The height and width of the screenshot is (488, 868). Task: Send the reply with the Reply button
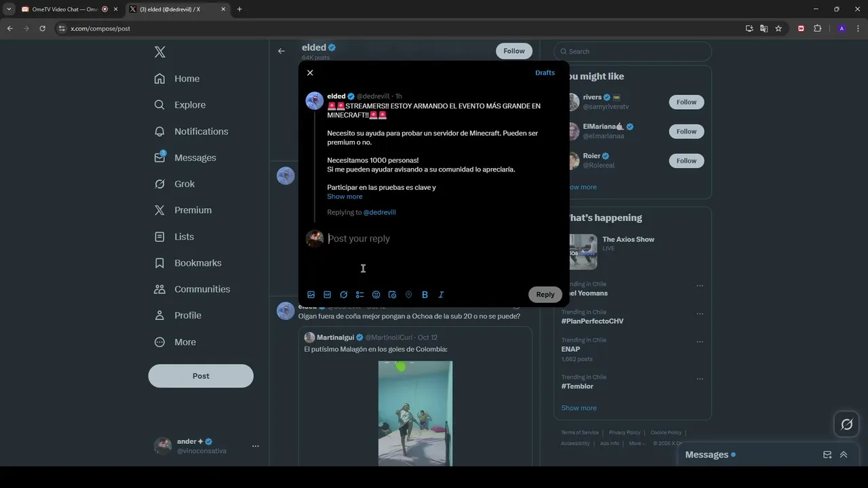pyautogui.click(x=545, y=294)
